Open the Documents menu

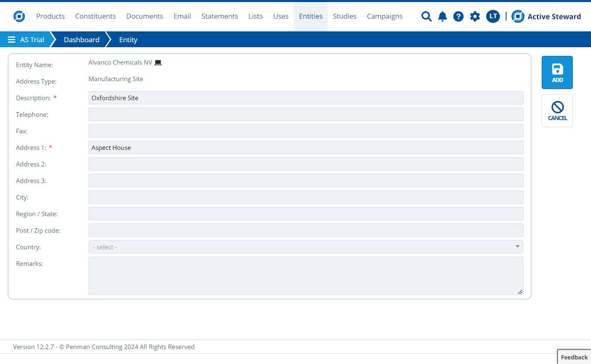tap(145, 16)
